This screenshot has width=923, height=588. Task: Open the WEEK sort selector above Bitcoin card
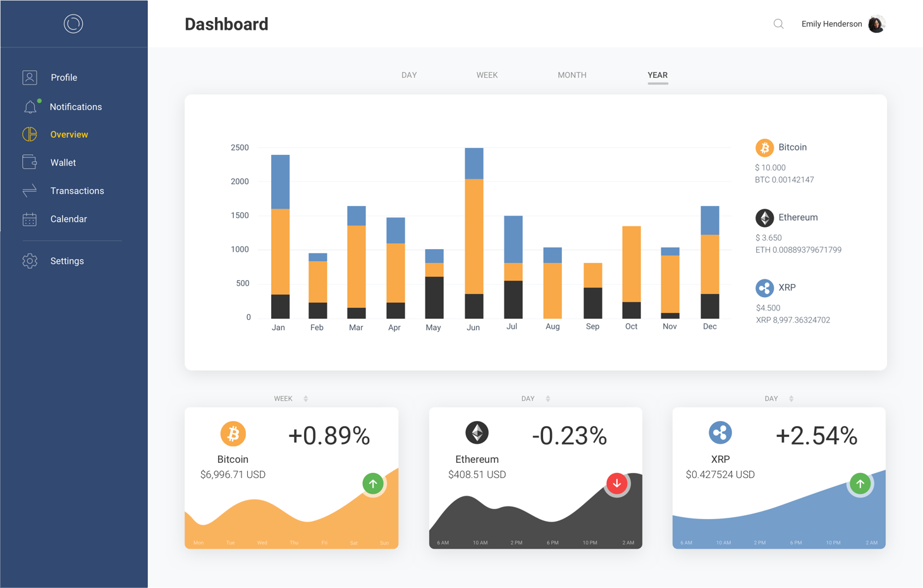click(x=291, y=398)
